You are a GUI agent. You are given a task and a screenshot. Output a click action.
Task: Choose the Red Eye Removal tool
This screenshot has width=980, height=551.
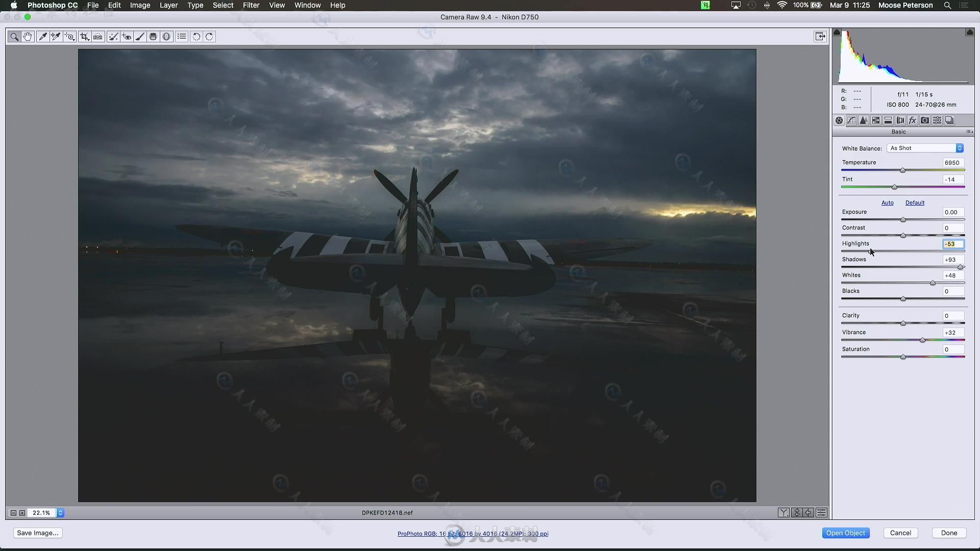pos(127,37)
